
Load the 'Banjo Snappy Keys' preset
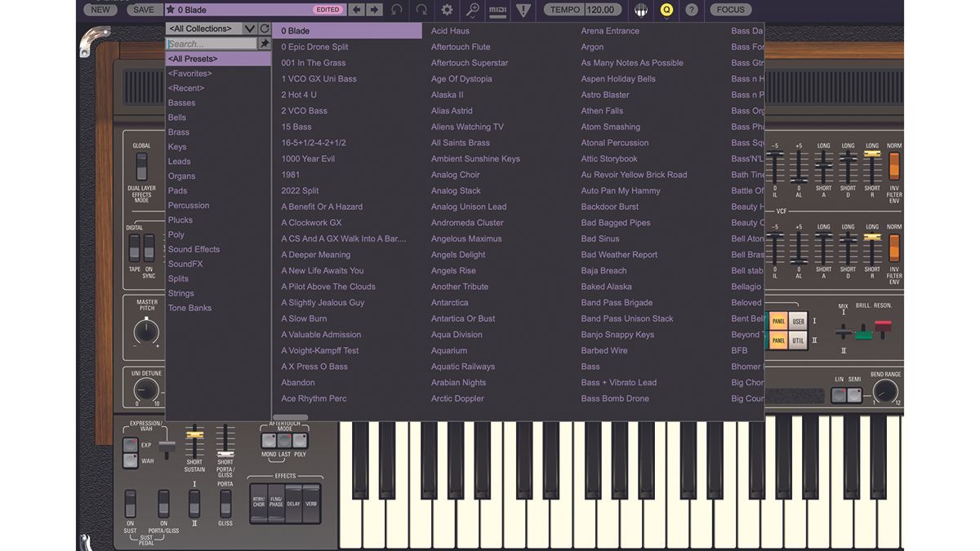[x=617, y=335]
